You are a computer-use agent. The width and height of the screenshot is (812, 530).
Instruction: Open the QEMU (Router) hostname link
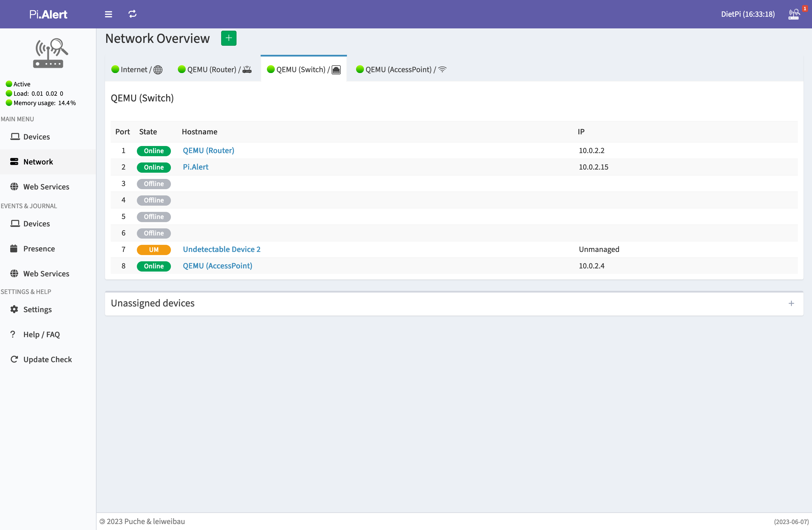[208, 151]
